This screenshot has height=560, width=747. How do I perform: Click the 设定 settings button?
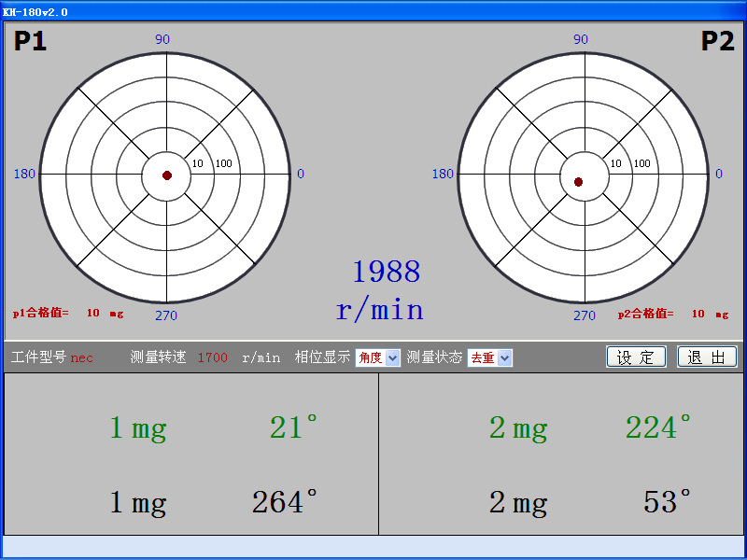[636, 357]
